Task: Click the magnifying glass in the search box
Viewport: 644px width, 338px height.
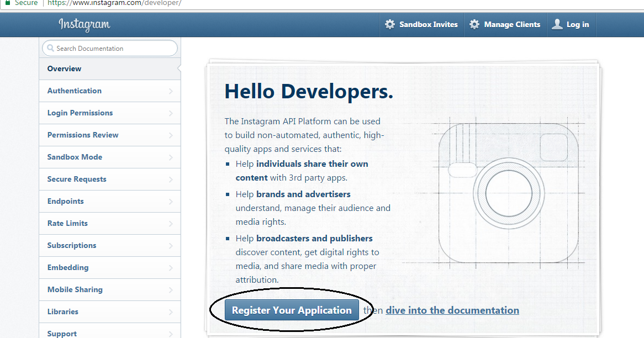Action: tap(50, 48)
